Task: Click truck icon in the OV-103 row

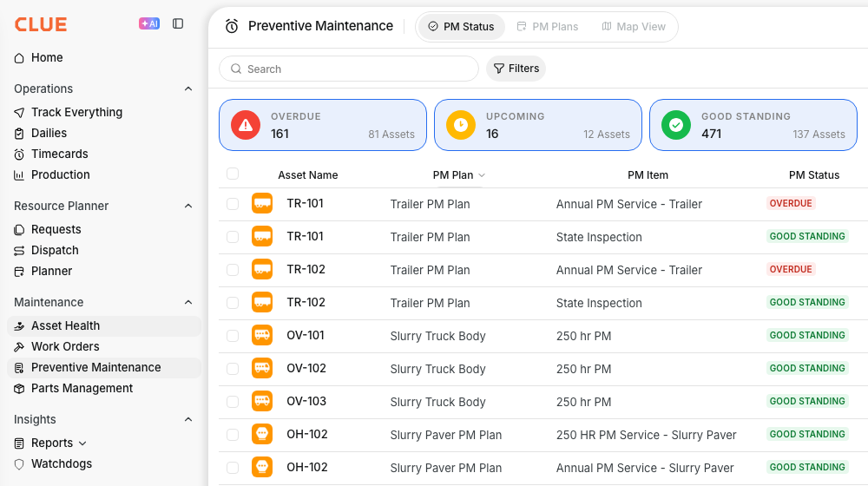Action: (262, 401)
